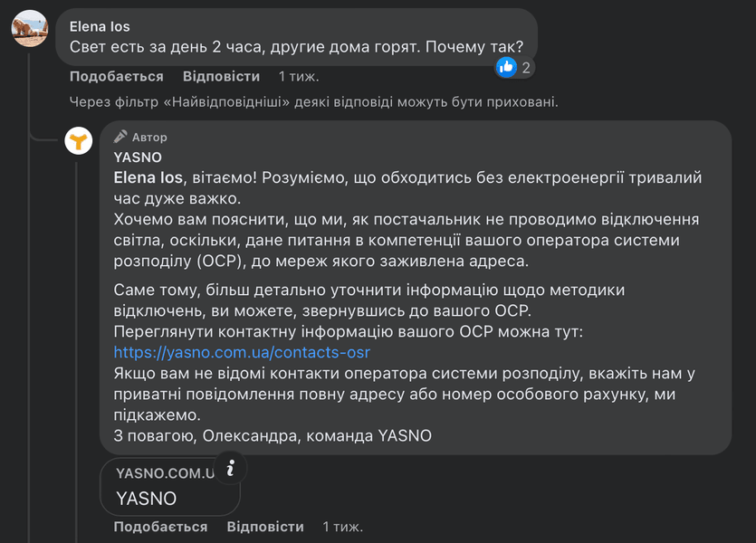Like Elena Ios's comment with Подобається
Viewport: 756px width, 543px height.
pyautogui.click(x=117, y=77)
